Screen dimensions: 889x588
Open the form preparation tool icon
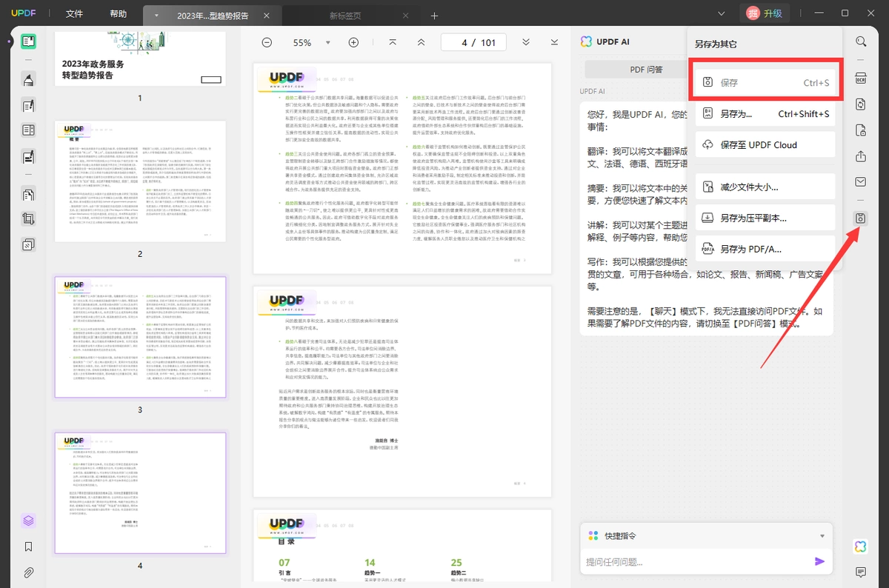click(28, 130)
